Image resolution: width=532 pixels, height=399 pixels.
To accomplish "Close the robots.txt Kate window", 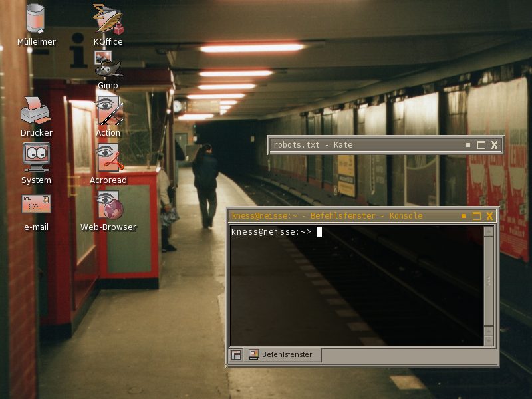I will 494,145.
